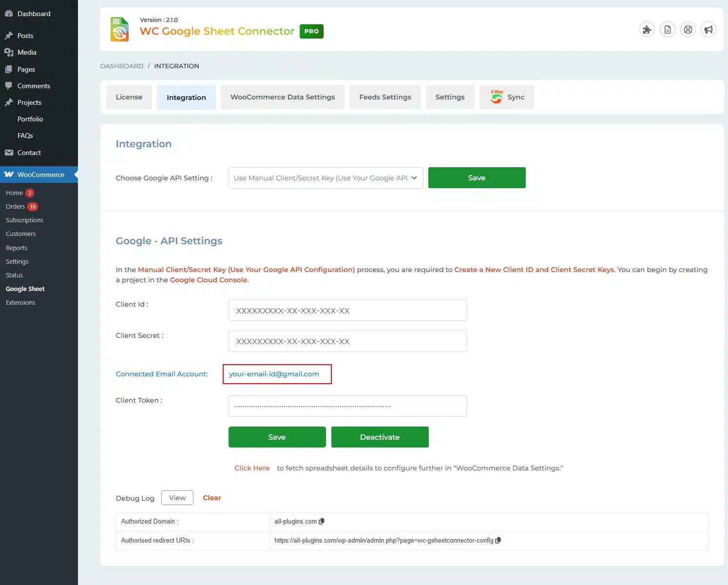Focus the Client Id input field

(347, 311)
